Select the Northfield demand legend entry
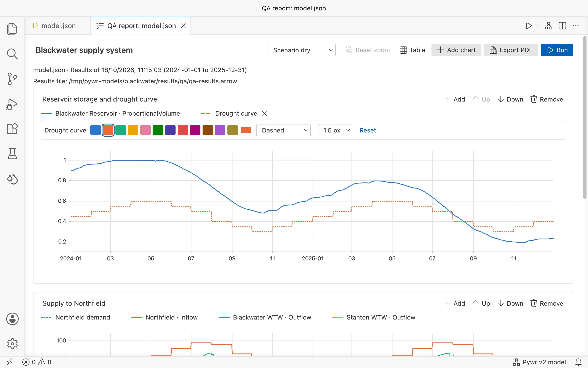This screenshot has width=588, height=368. (76, 317)
